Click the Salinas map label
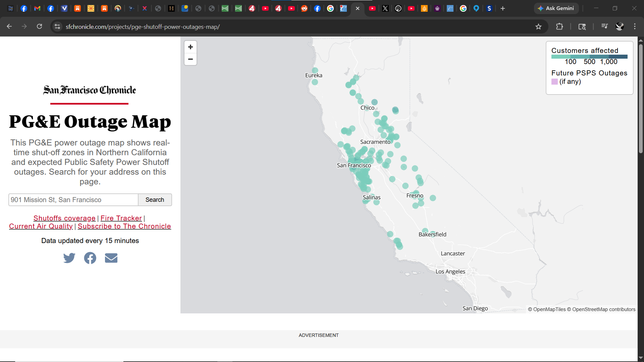The width and height of the screenshot is (644, 362). (x=372, y=197)
